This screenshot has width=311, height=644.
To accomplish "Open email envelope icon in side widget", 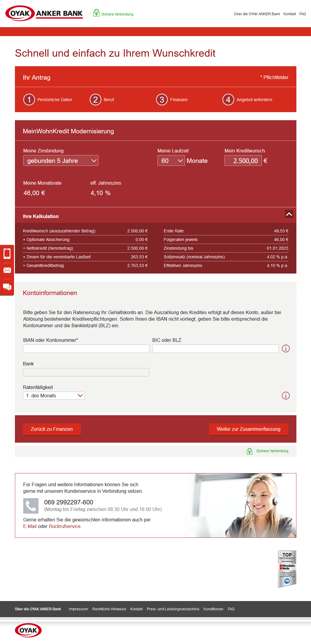I will 7,270.
